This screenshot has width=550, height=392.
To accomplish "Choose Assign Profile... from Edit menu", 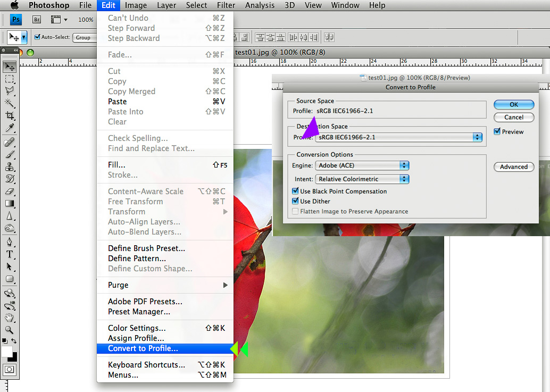I will click(x=136, y=338).
